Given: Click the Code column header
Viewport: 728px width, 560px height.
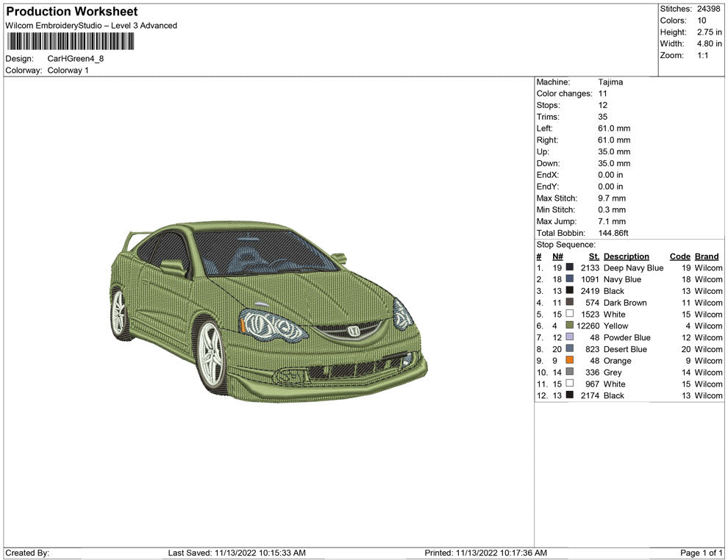Looking at the screenshot, I should click(x=679, y=256).
